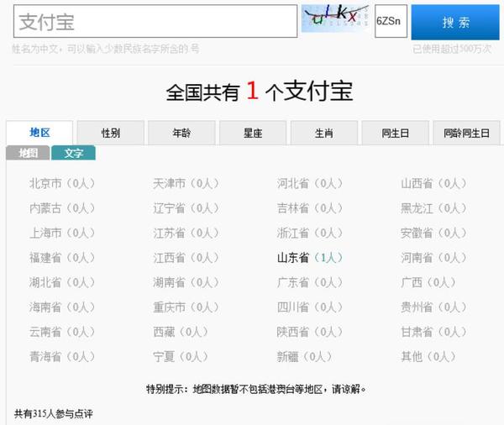Switch to the 地区 tab
The width and height of the screenshot is (504, 425).
[x=39, y=133]
